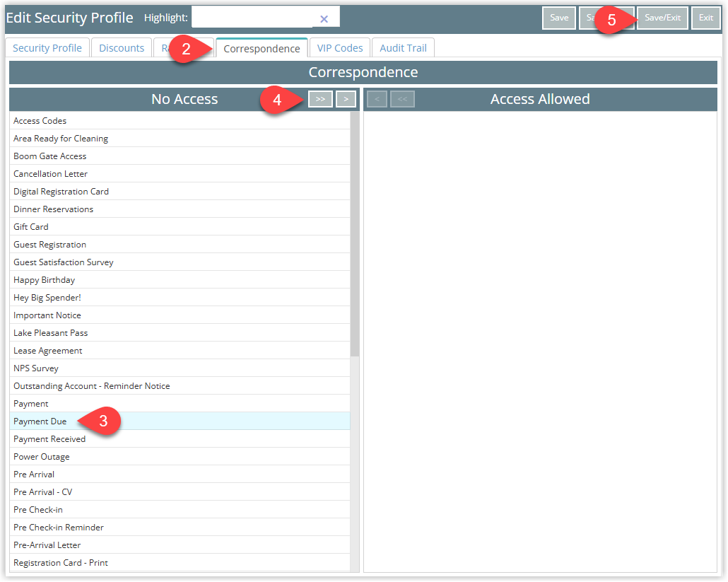Select the Access Codes correspondence item
This screenshot has height=582, width=728.
40,121
